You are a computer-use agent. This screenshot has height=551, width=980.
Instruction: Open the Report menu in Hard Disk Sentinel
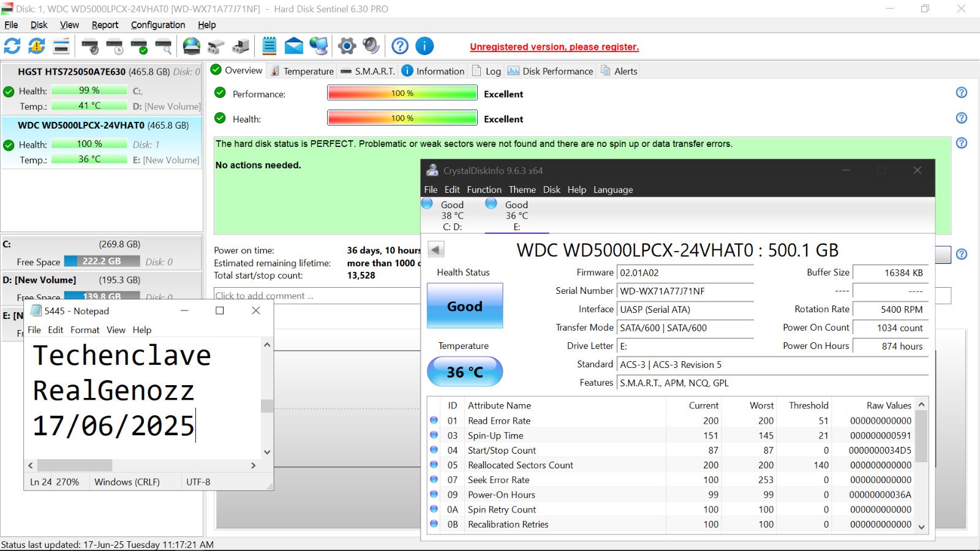click(105, 24)
